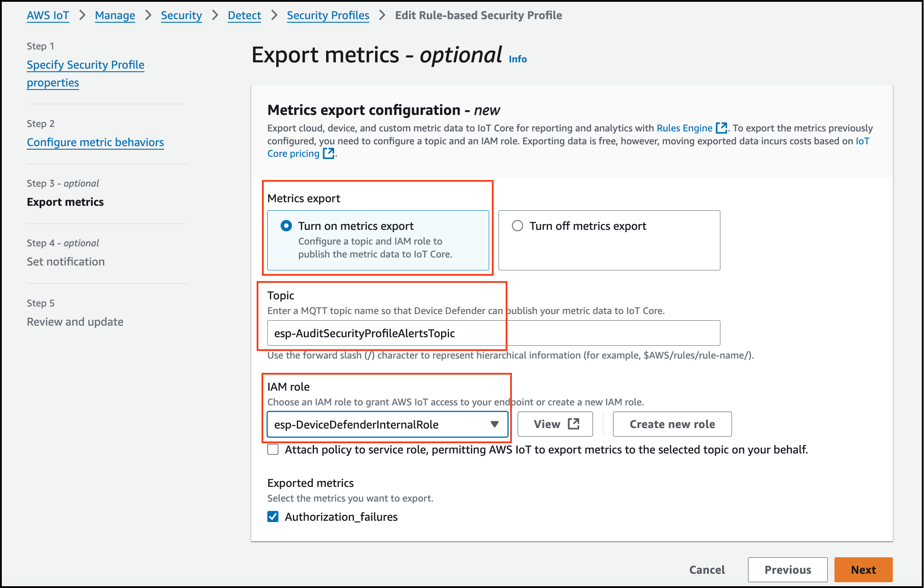The image size is (924, 588).
Task: Navigate to Detect breadcrumb
Action: tap(244, 16)
